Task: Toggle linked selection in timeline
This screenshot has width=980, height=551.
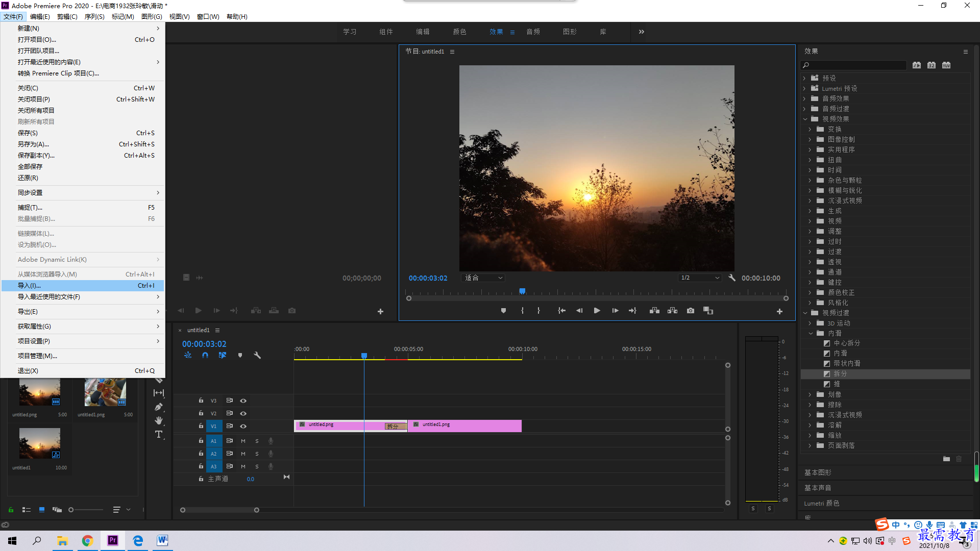Action: [223, 355]
